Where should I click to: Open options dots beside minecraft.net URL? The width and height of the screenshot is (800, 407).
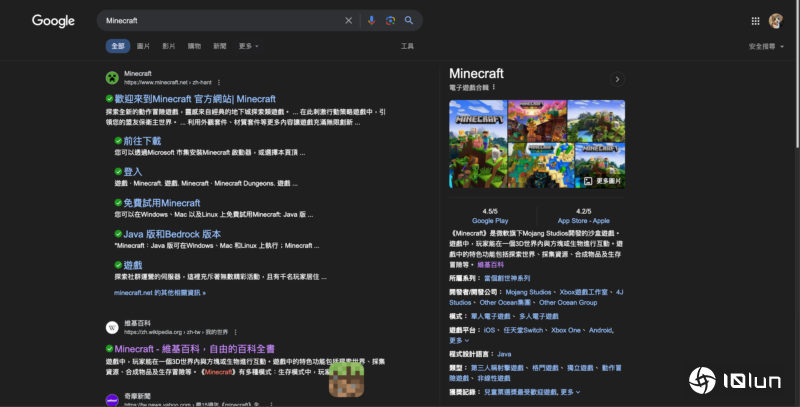tap(219, 82)
